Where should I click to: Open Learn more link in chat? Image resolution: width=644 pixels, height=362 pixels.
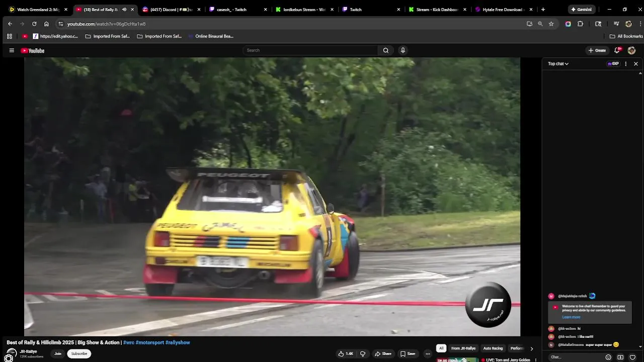click(571, 317)
